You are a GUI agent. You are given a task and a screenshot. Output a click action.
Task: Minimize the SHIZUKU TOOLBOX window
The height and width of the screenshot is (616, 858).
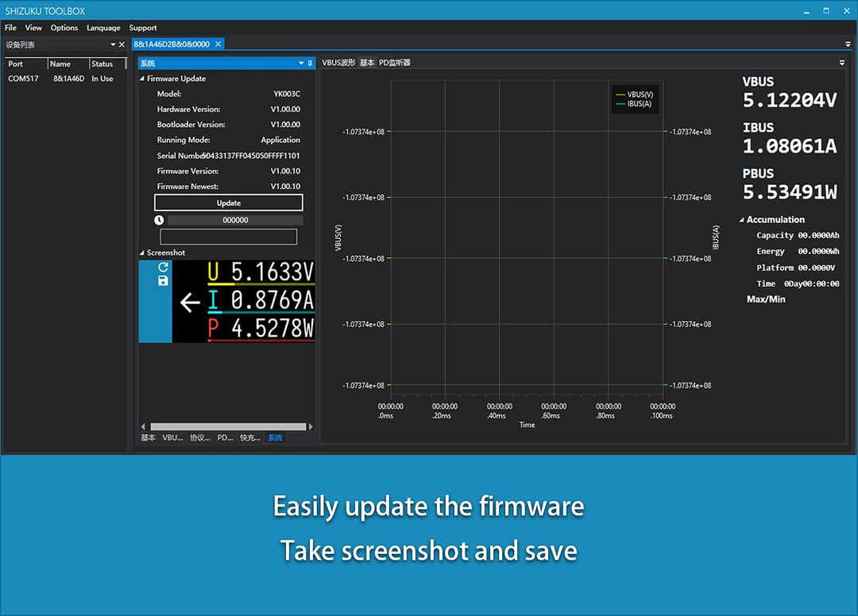coord(806,11)
